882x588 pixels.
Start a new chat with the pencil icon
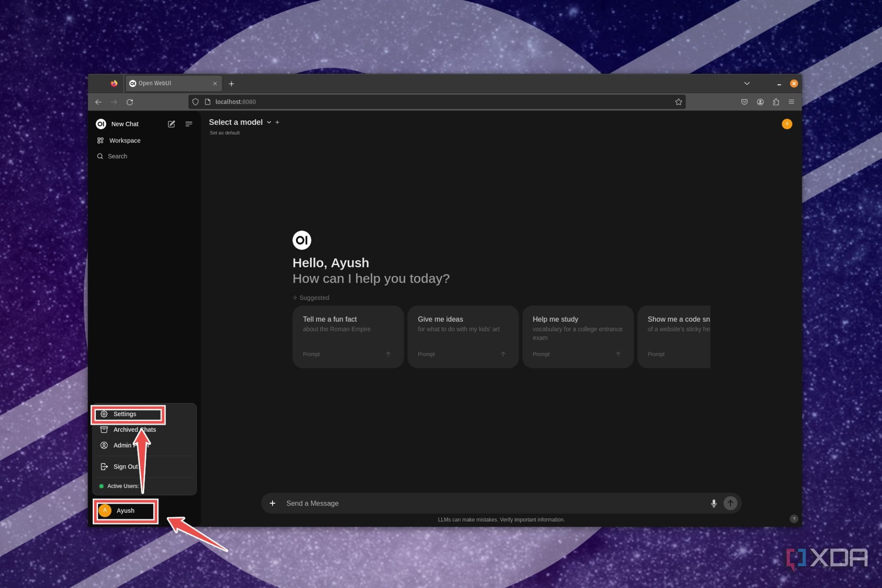tap(171, 124)
